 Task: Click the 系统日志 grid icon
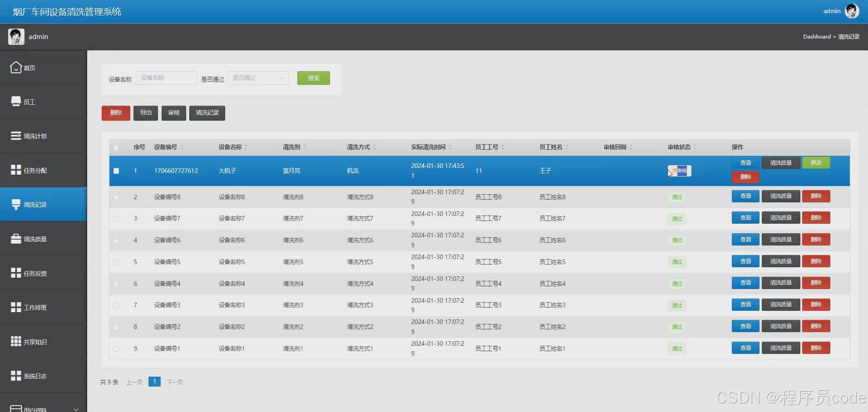pyautogui.click(x=16, y=376)
